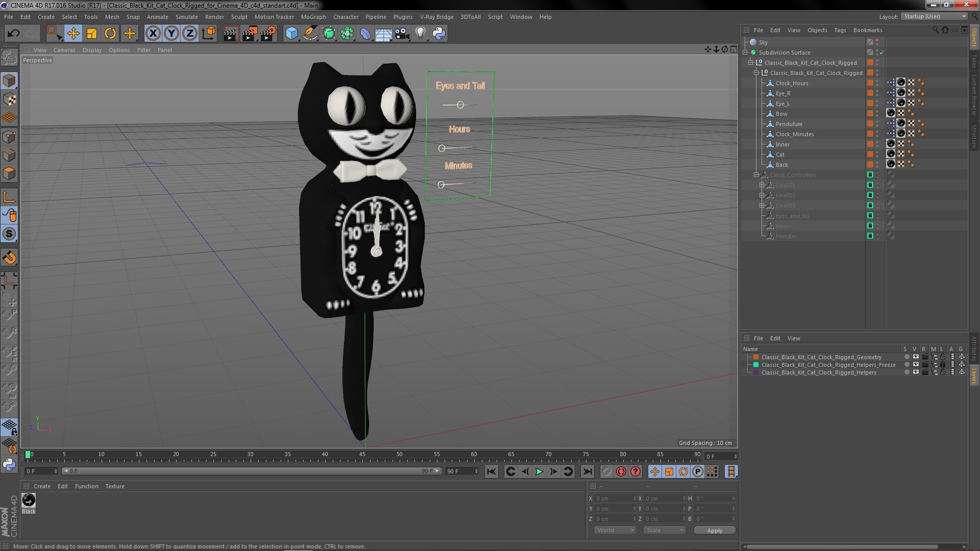Select the Scale tool

tap(92, 34)
